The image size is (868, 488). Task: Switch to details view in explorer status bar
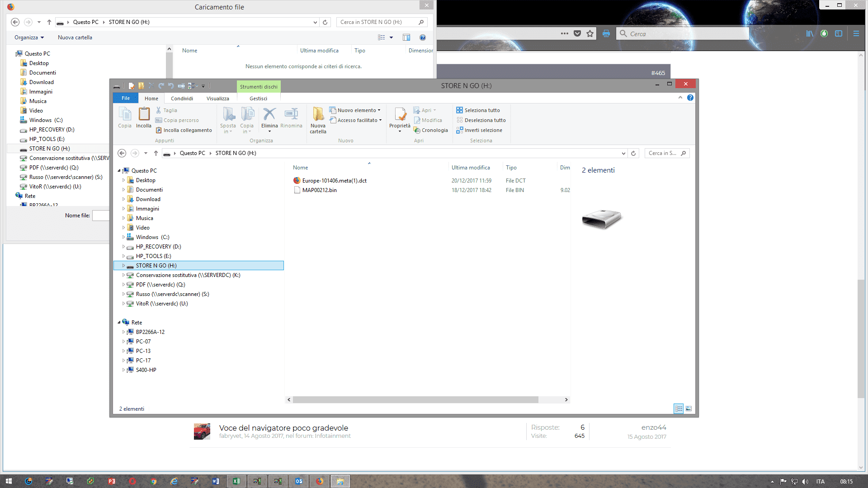tap(679, 408)
